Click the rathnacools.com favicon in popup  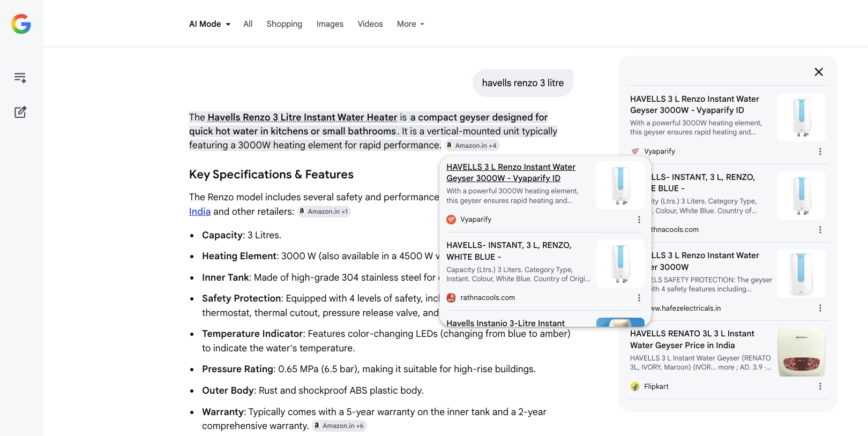coord(451,298)
